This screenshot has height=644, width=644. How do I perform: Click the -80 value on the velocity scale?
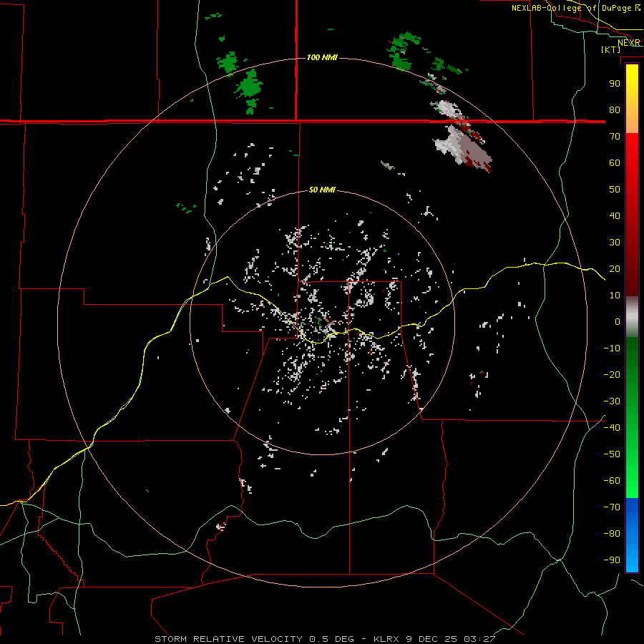pos(612,534)
